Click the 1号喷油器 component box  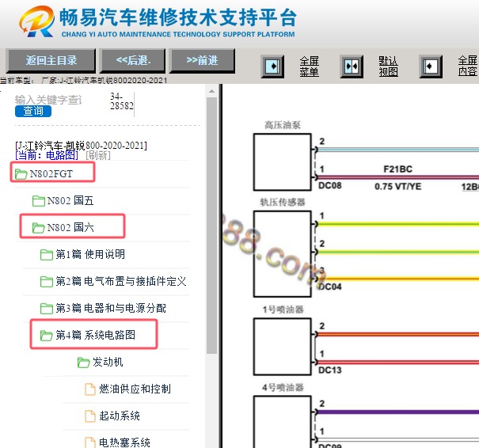pyautogui.click(x=283, y=347)
